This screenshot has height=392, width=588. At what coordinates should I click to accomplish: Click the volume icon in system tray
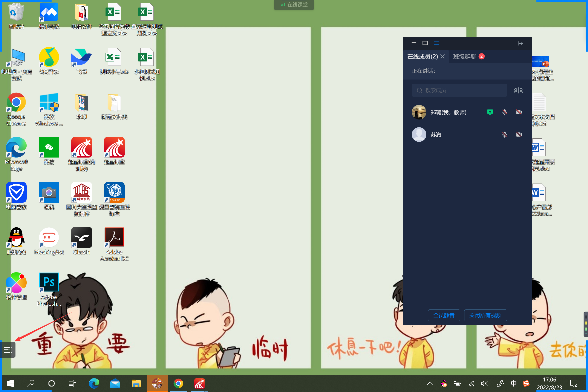click(x=484, y=383)
